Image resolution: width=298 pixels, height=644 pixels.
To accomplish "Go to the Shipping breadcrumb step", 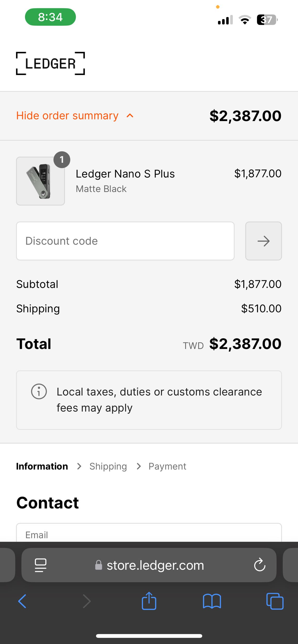I will (108, 466).
